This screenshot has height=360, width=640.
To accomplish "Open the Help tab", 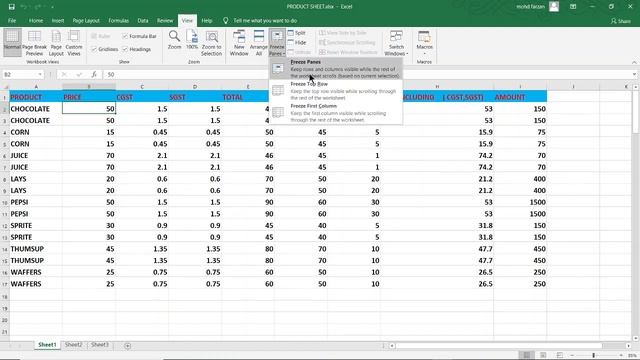I will 207,20.
